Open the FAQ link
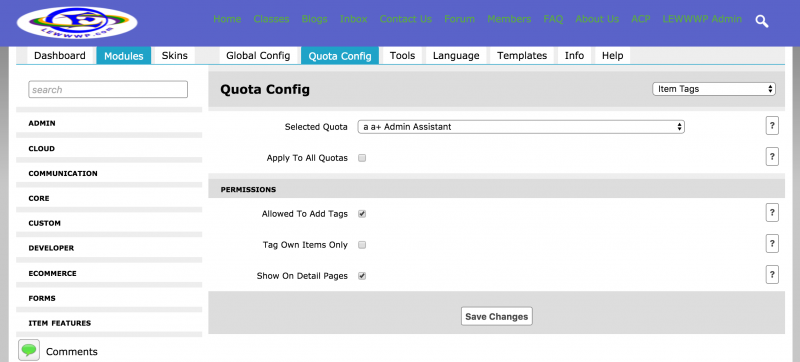The width and height of the screenshot is (800, 362). click(553, 19)
